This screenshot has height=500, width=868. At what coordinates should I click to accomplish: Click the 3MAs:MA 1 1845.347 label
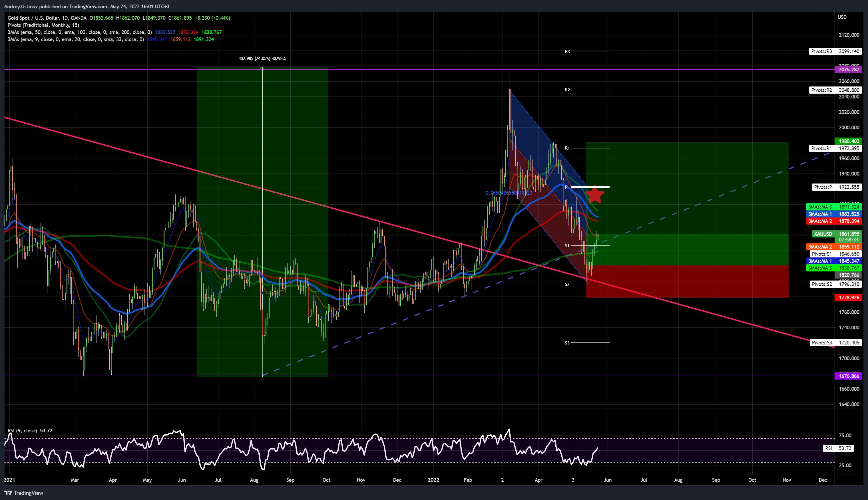pos(834,261)
